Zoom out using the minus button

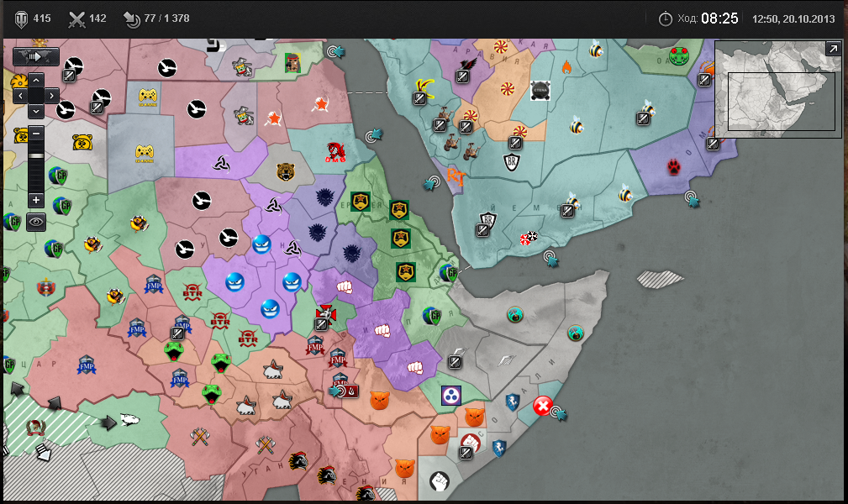click(35, 133)
